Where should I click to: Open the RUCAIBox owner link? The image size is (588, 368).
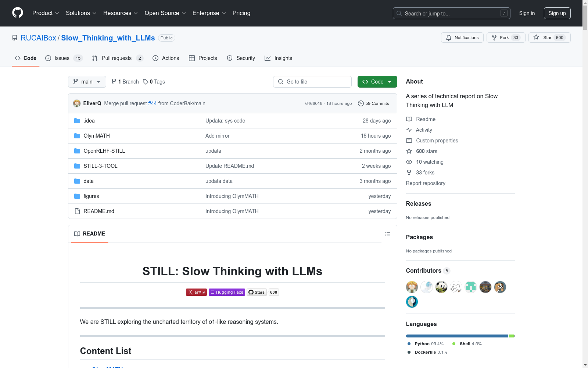[38, 38]
